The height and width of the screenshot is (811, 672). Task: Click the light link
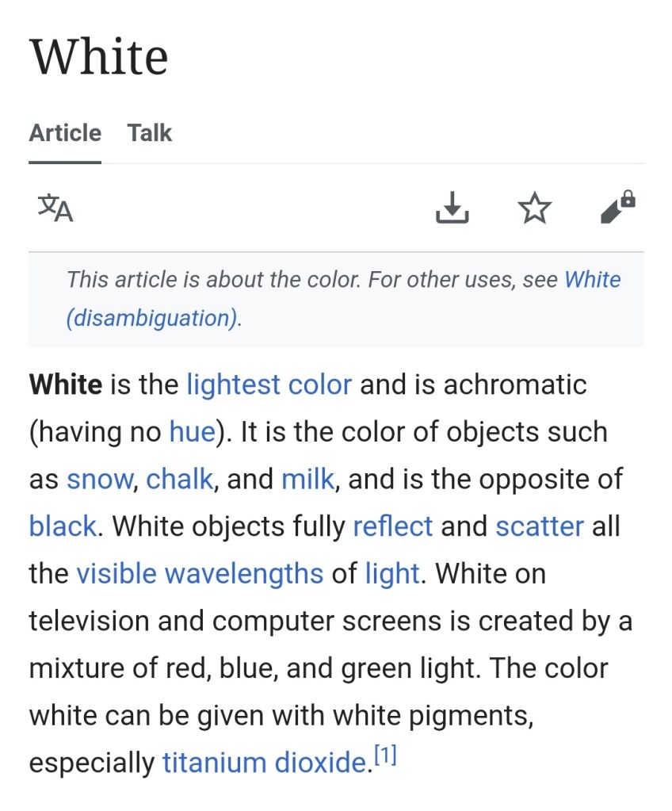391,573
